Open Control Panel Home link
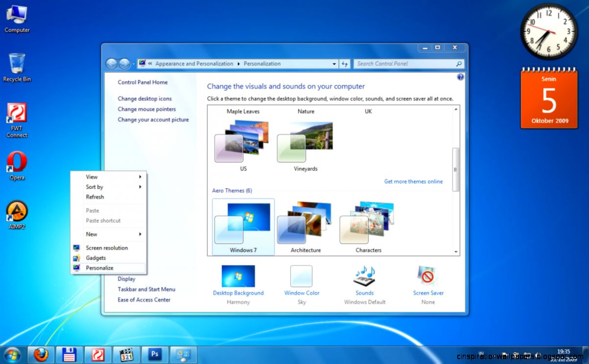The width and height of the screenshot is (589, 364). coord(142,82)
